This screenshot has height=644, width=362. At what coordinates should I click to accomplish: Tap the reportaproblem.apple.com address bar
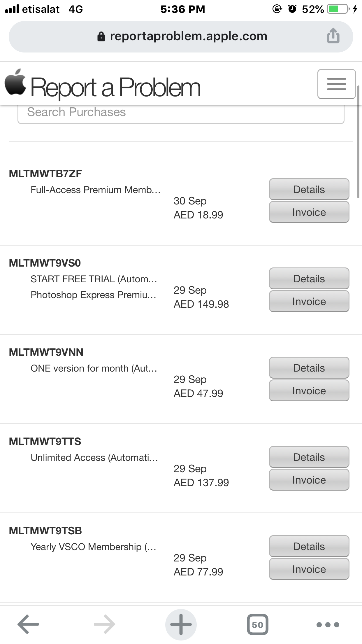181,37
